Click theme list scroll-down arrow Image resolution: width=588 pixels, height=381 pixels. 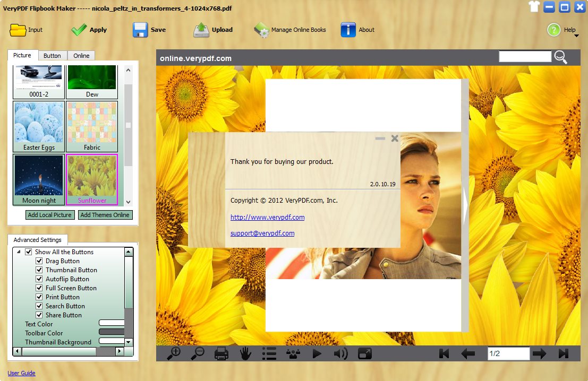tap(128, 202)
